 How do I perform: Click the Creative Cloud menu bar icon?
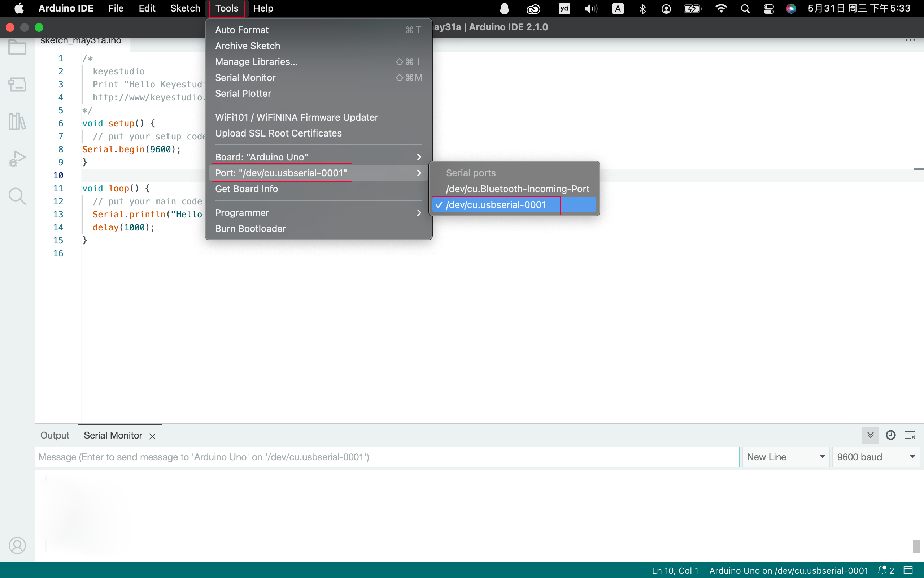tap(533, 8)
